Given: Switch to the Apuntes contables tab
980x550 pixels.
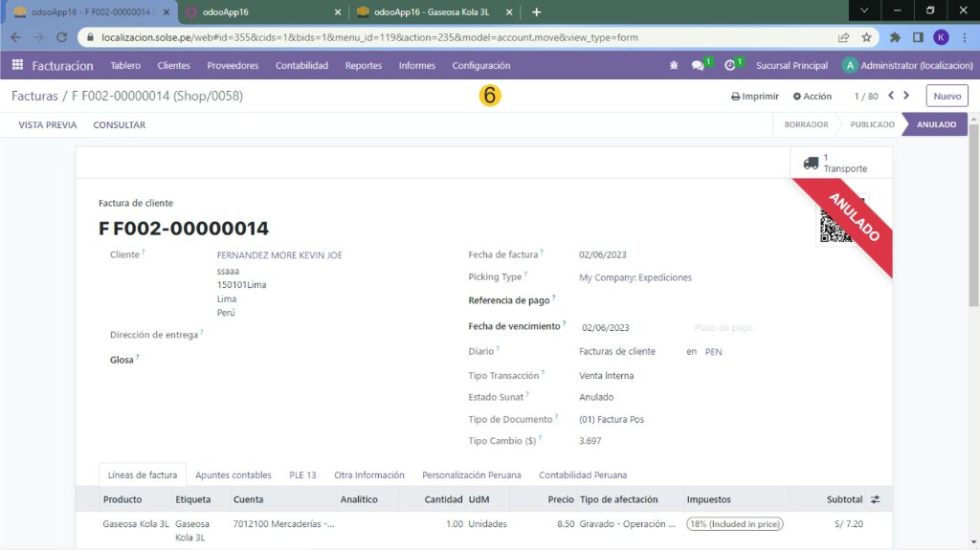Looking at the screenshot, I should [233, 475].
